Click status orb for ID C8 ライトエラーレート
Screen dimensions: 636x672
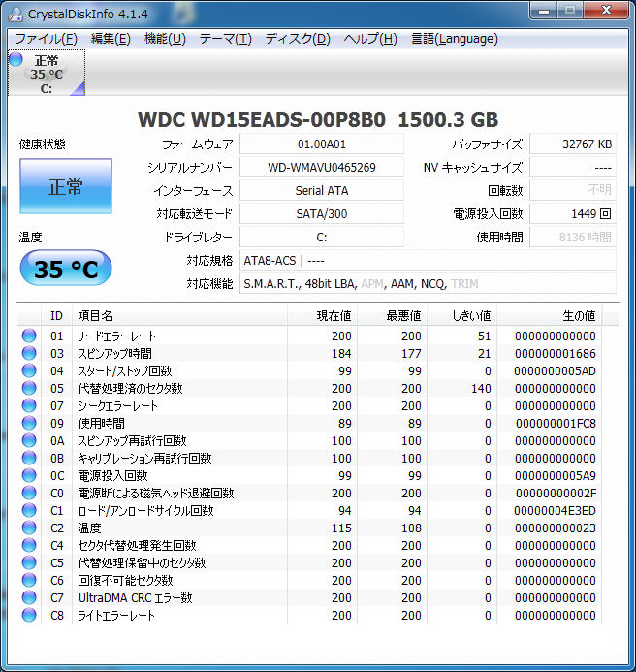(29, 615)
